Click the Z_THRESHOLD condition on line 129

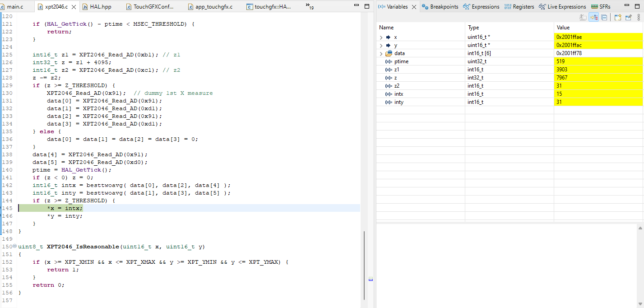pos(74,85)
